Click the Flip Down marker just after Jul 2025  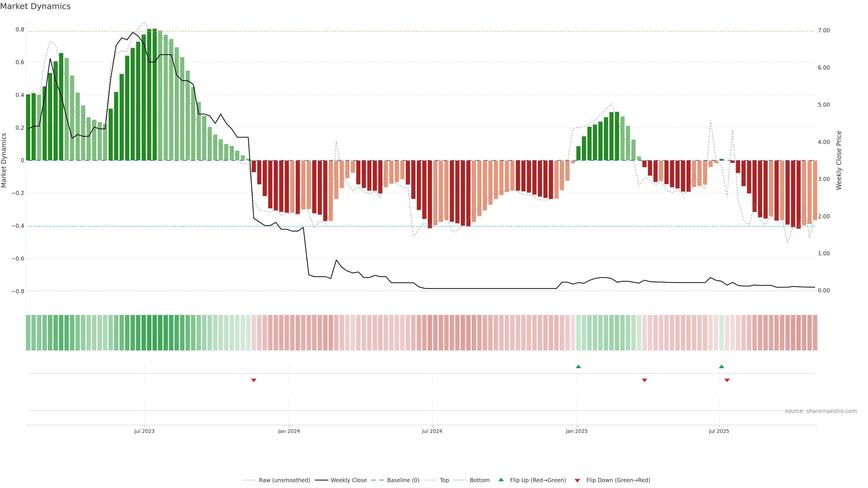coord(727,380)
